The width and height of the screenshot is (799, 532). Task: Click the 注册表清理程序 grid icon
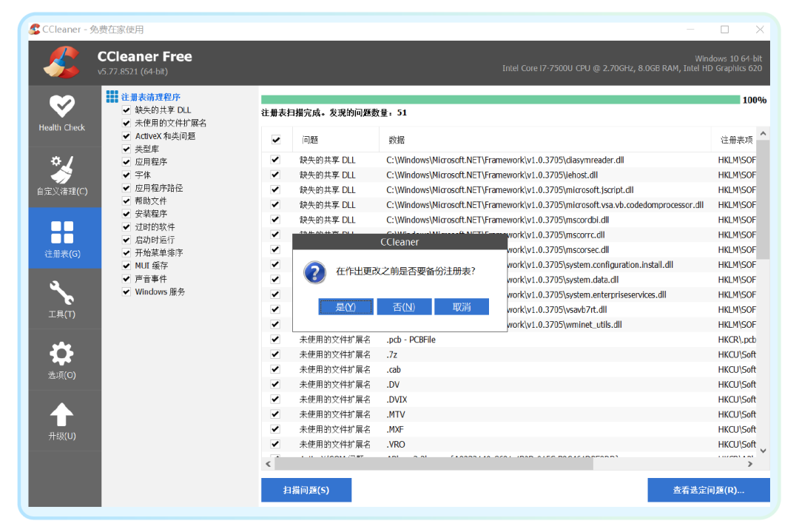(x=112, y=96)
